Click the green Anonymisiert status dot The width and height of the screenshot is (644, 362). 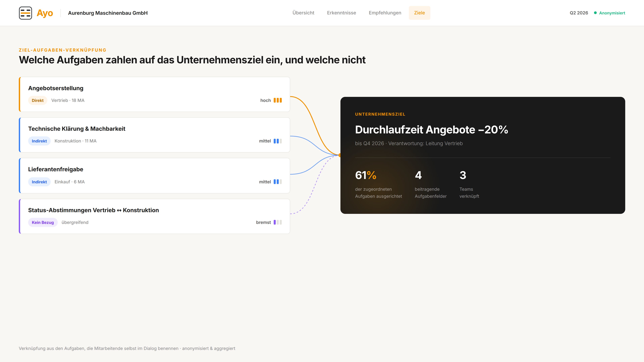596,13
